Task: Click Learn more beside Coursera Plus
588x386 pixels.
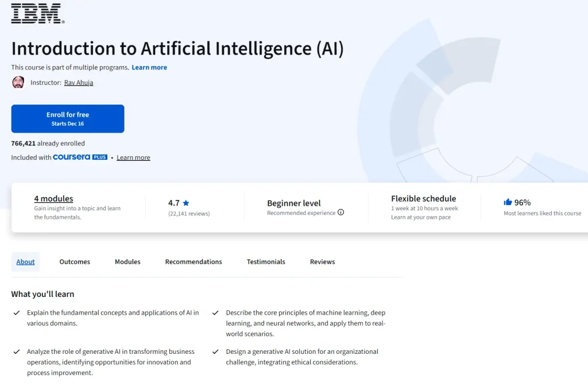Action: pyautogui.click(x=133, y=157)
